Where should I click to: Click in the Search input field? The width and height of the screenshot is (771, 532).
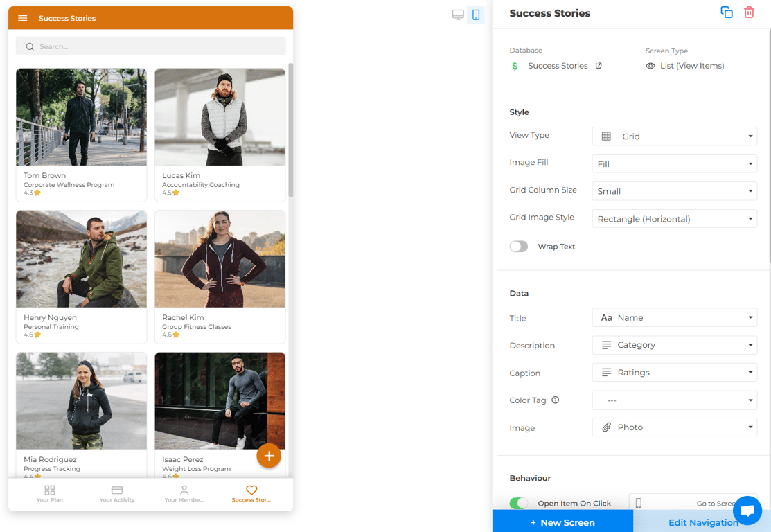150,46
